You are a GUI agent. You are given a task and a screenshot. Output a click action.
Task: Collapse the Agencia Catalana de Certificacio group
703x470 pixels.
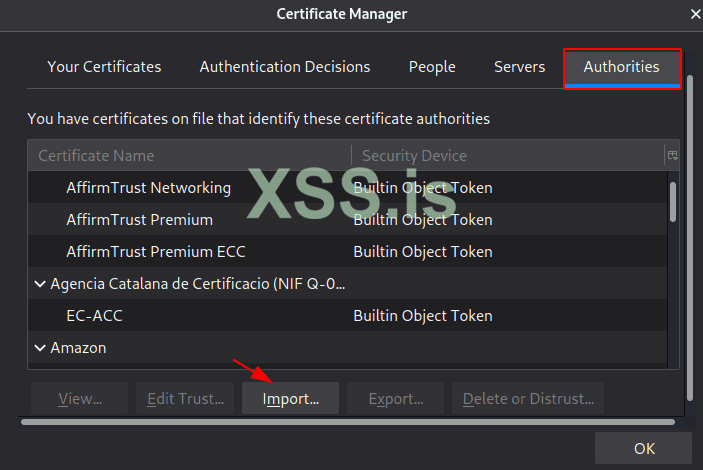pyautogui.click(x=40, y=284)
